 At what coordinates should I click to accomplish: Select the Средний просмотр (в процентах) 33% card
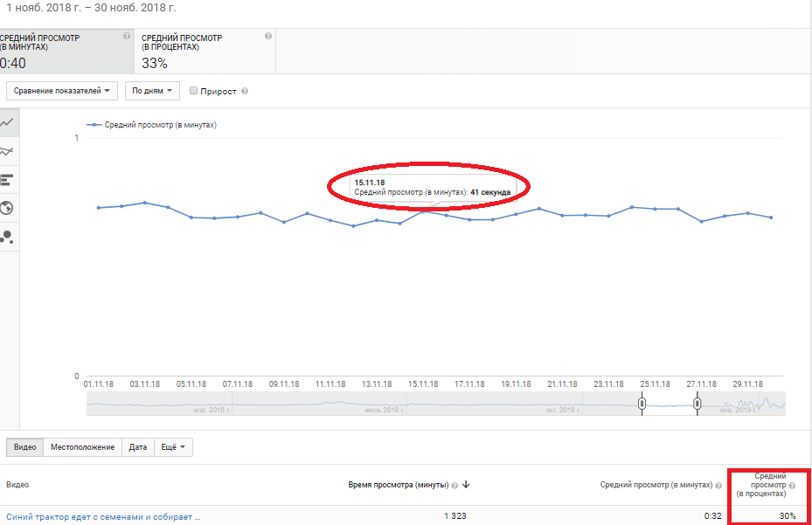205,52
